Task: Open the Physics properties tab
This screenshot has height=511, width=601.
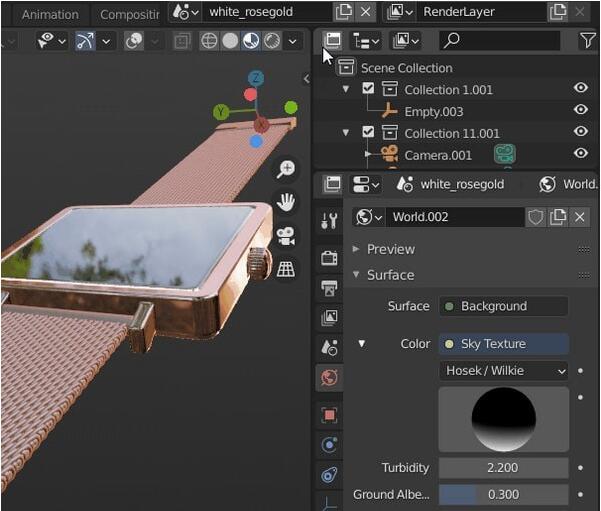Action: [x=329, y=445]
